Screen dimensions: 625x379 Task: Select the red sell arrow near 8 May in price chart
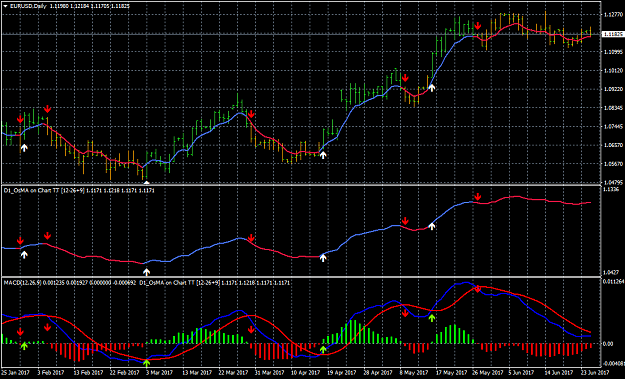405,78
